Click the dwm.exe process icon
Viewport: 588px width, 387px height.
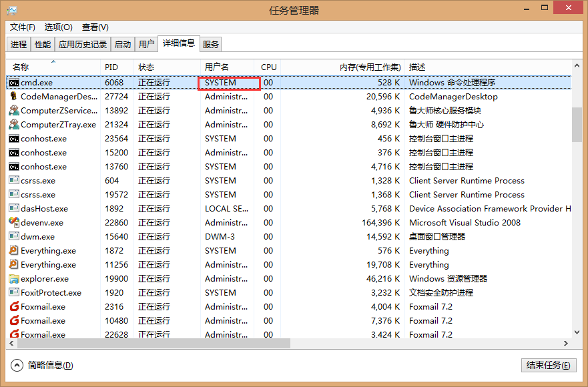14,236
